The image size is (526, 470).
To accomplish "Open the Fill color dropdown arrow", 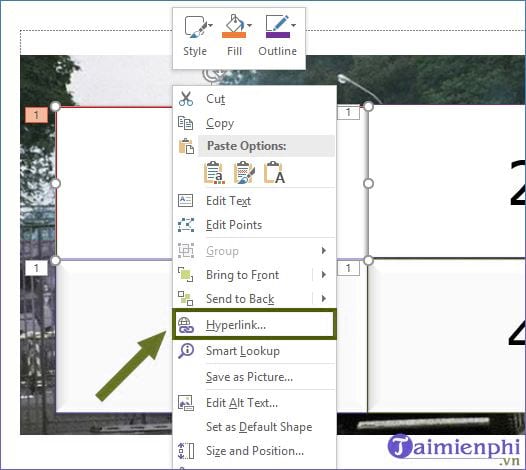I will coord(250,25).
